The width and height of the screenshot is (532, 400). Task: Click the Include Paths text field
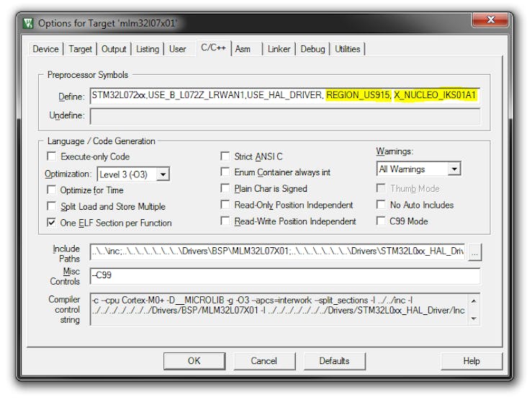click(278, 252)
